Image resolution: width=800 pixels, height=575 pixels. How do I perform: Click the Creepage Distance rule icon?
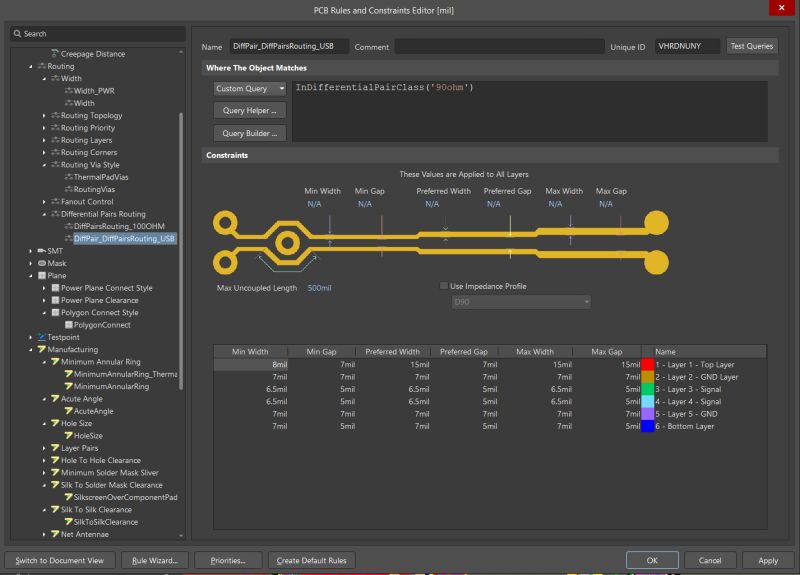tap(55, 54)
